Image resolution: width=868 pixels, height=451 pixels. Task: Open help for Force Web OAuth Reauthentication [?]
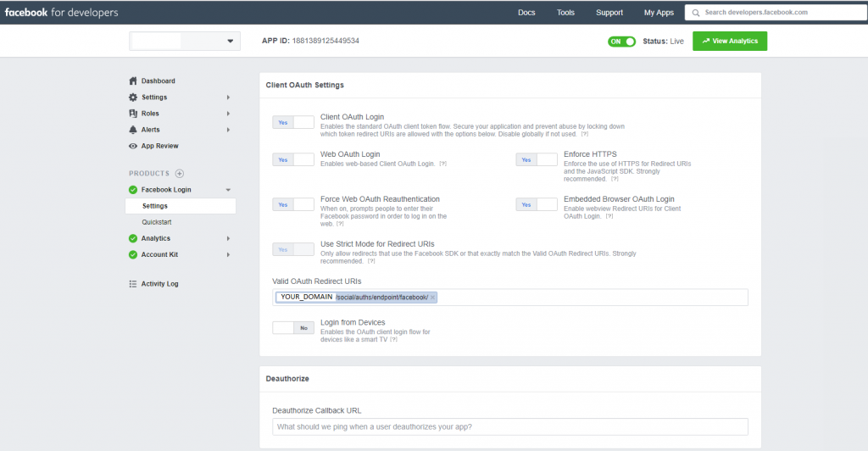[x=340, y=224]
